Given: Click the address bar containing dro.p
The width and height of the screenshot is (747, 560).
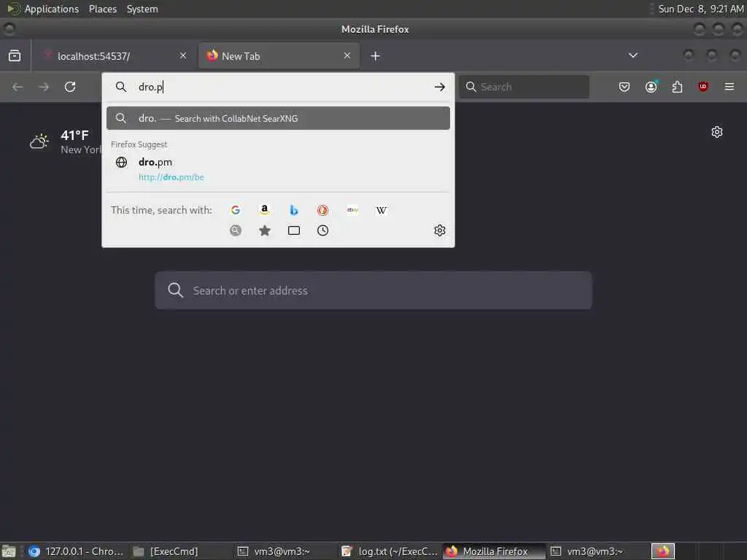Looking at the screenshot, I should click(x=276, y=87).
